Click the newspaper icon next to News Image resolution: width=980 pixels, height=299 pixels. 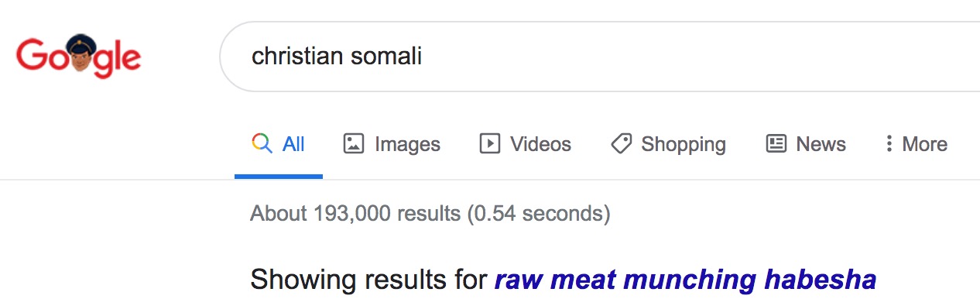(776, 143)
